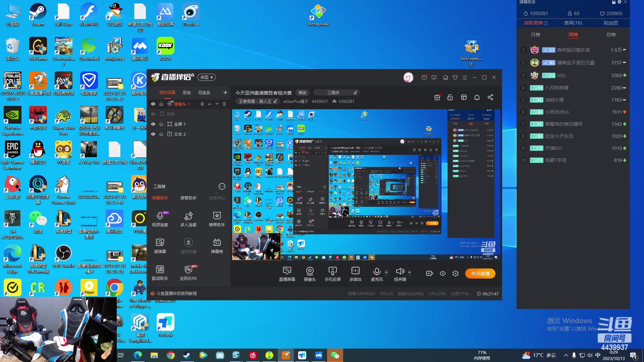Click the unlock padlock icon above preview
The height and width of the screenshot is (362, 644).
[x=450, y=97]
